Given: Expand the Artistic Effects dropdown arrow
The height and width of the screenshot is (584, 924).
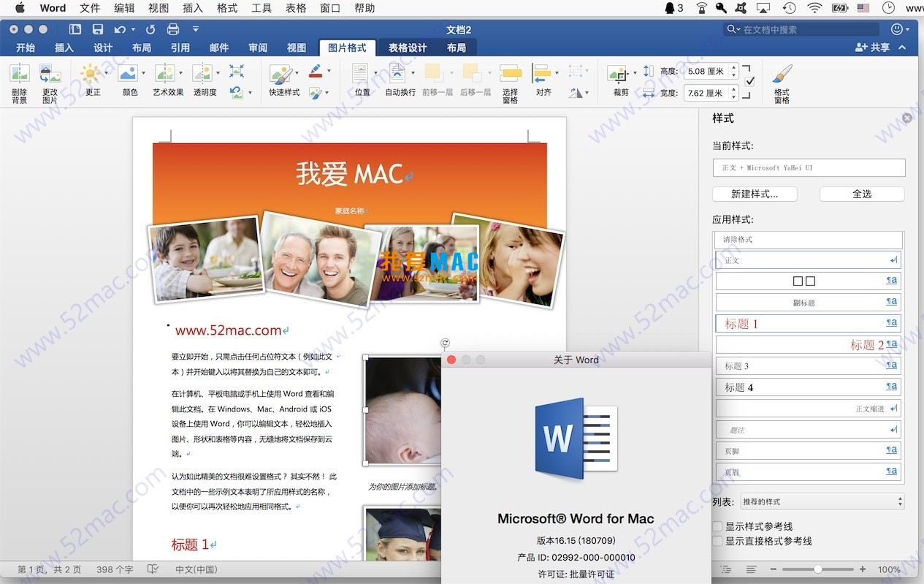Looking at the screenshot, I should pyautogui.click(x=180, y=72).
